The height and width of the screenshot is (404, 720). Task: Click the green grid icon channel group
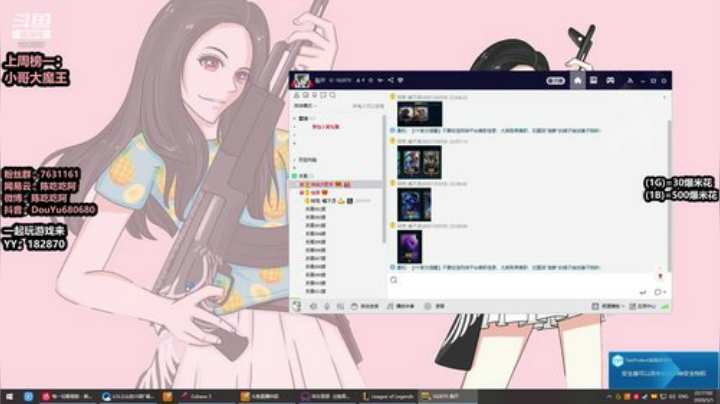(294, 176)
